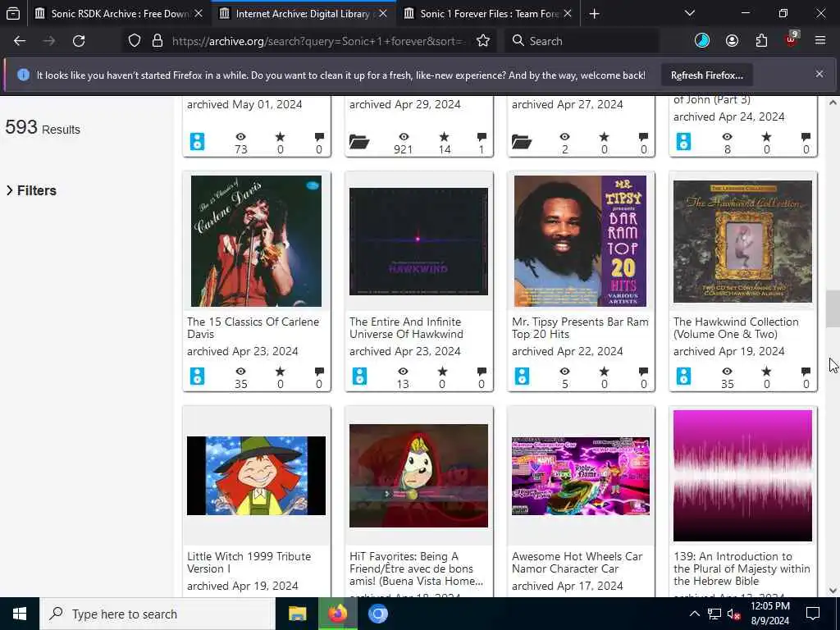This screenshot has width=840, height=630.
Task: Open the recent browsing view icon in tab bar
Action: (x=13, y=14)
